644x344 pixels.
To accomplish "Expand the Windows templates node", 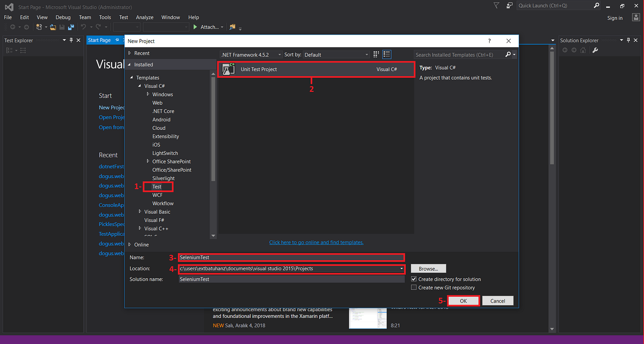I will pos(148,94).
